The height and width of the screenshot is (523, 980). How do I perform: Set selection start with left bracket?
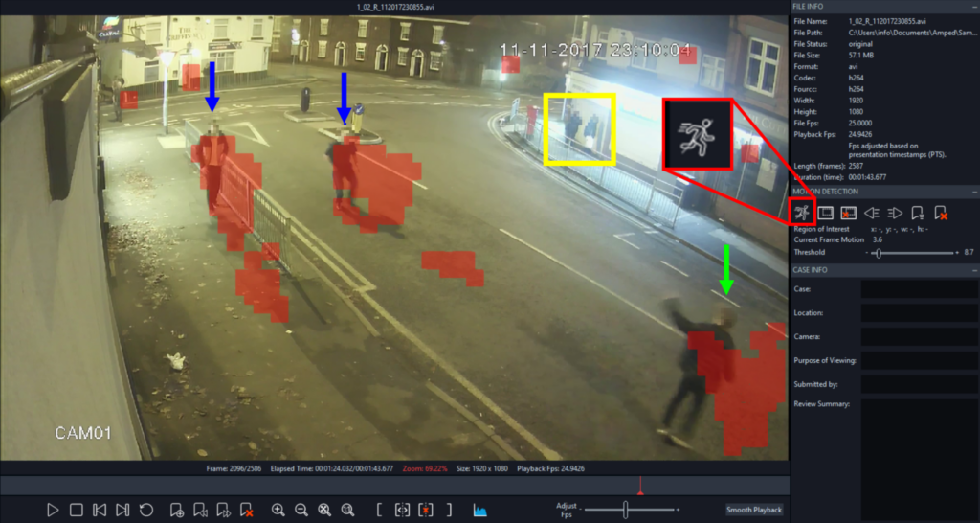pos(379,510)
